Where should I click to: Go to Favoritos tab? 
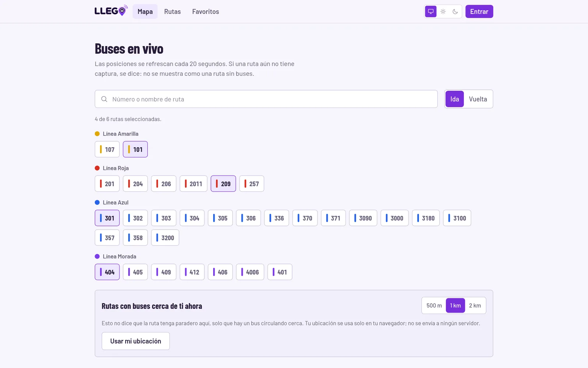205,11
